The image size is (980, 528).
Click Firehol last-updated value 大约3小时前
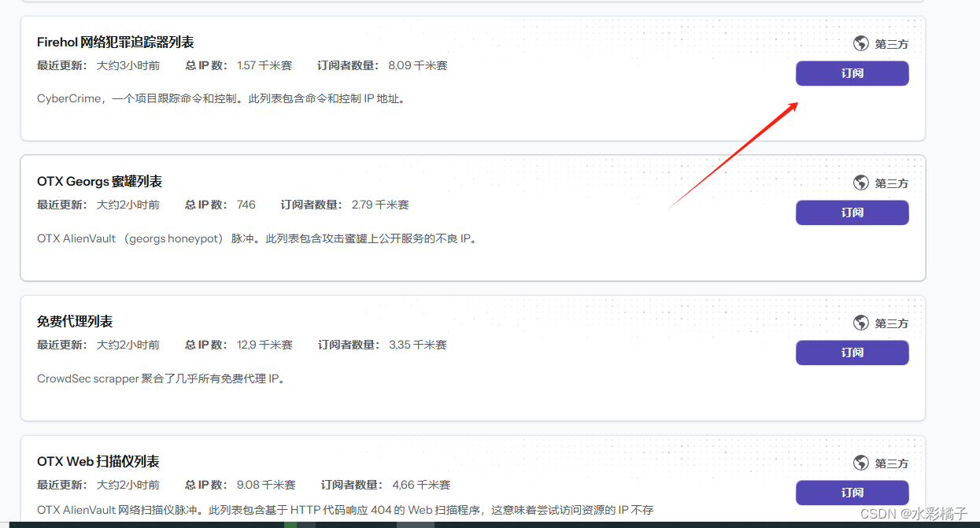128,65
